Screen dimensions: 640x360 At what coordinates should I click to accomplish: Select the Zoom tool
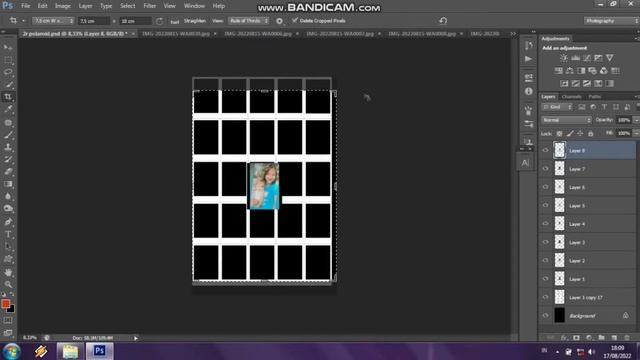coord(8,284)
